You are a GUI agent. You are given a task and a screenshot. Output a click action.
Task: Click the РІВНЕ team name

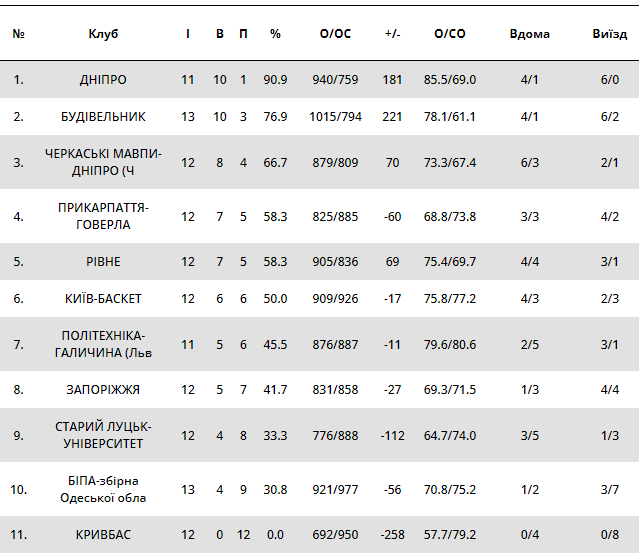coord(103,262)
